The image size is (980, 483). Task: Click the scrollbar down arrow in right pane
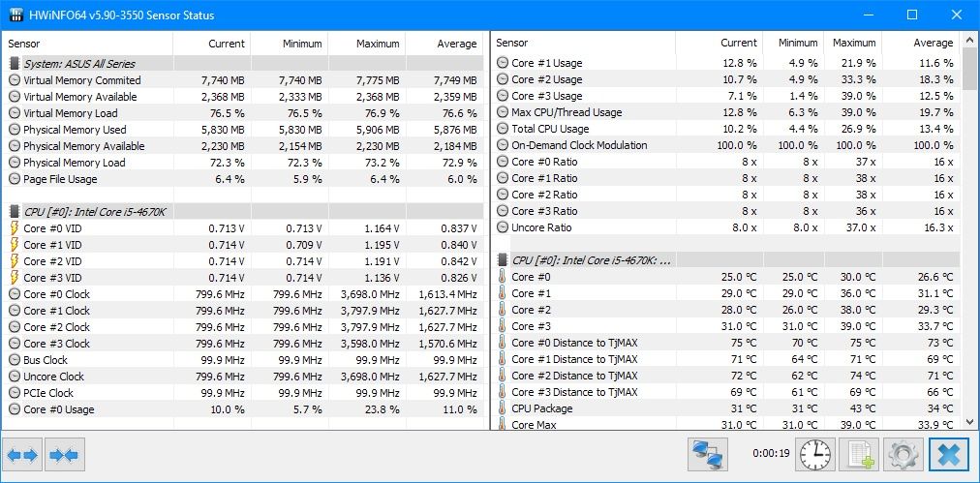pyautogui.click(x=969, y=421)
